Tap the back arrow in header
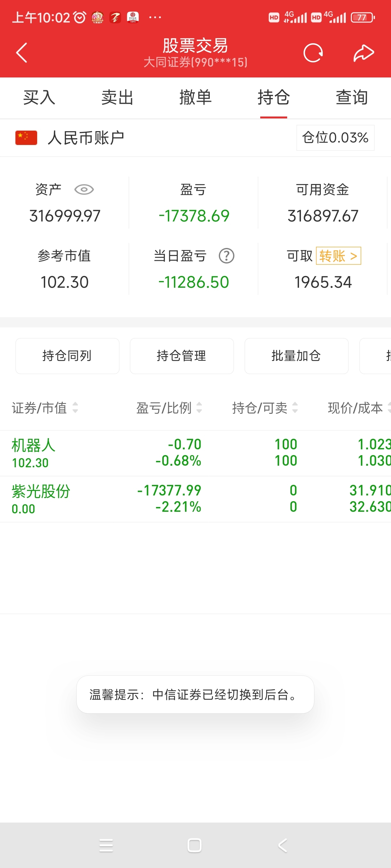 point(21,53)
